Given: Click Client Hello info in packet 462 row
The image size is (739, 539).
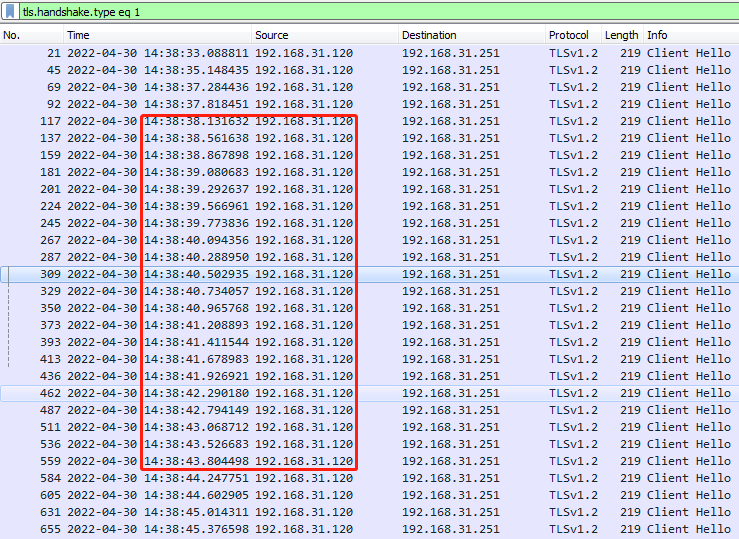Looking at the screenshot, I should pyautogui.click(x=689, y=393).
